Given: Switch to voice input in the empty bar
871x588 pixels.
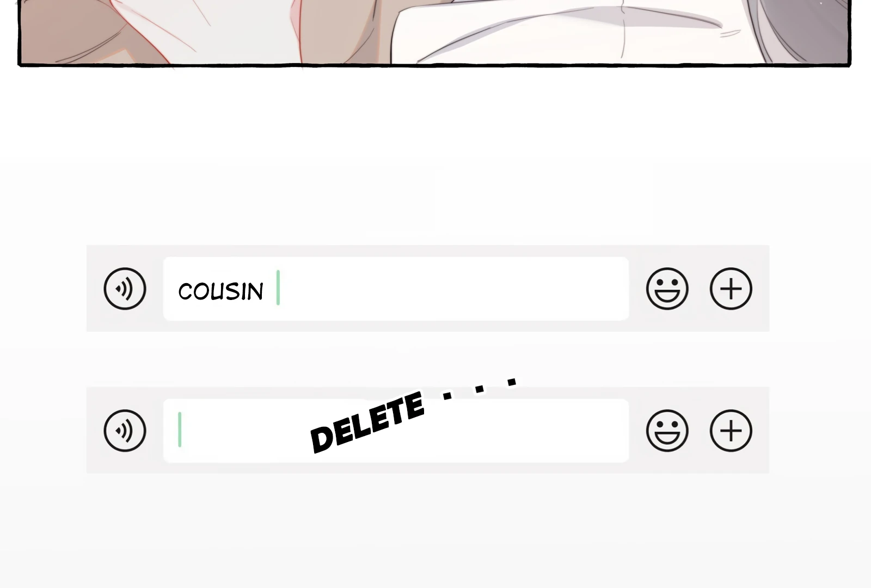Looking at the screenshot, I should (125, 431).
